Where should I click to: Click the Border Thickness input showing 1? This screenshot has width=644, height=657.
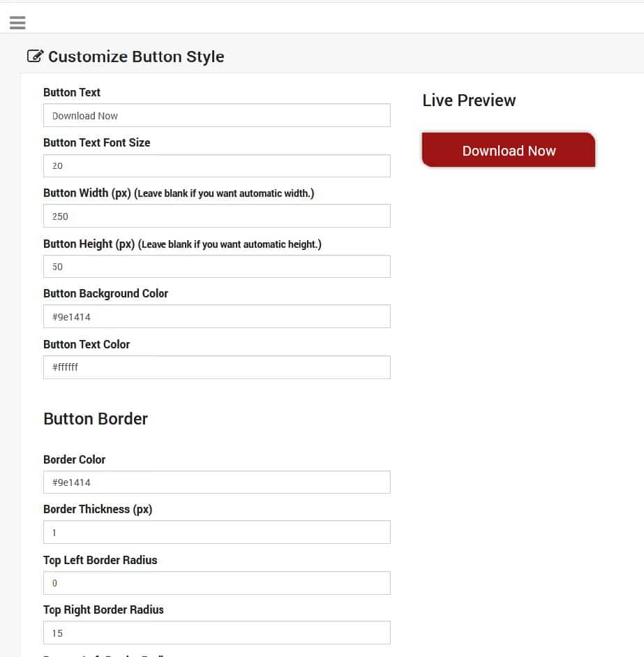pyautogui.click(x=216, y=532)
